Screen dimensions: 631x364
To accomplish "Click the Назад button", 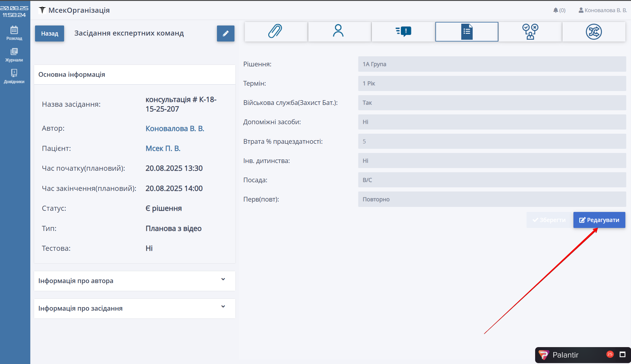I will pyautogui.click(x=50, y=33).
